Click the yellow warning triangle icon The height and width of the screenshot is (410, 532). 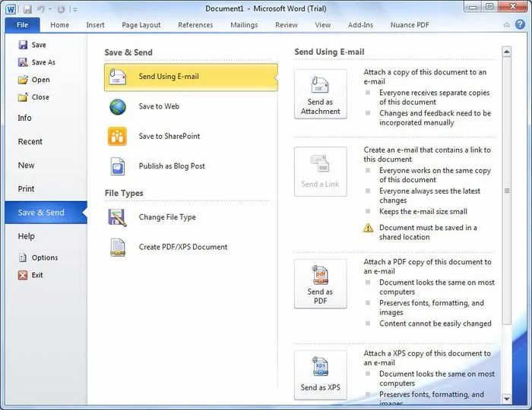click(x=368, y=228)
